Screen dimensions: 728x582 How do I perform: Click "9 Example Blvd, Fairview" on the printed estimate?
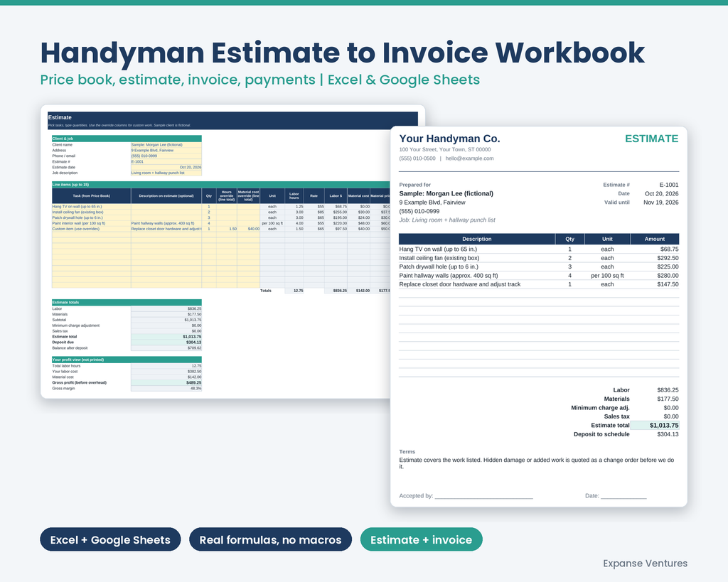point(432,203)
